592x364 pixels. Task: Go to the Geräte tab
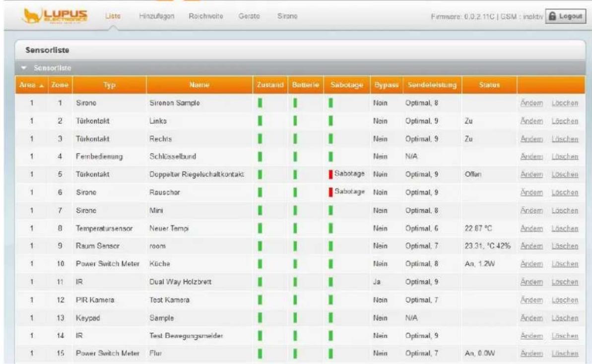tap(249, 16)
